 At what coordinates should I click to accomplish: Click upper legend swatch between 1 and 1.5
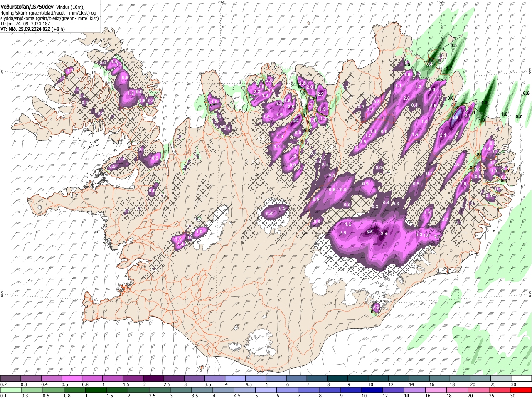click(112, 378)
